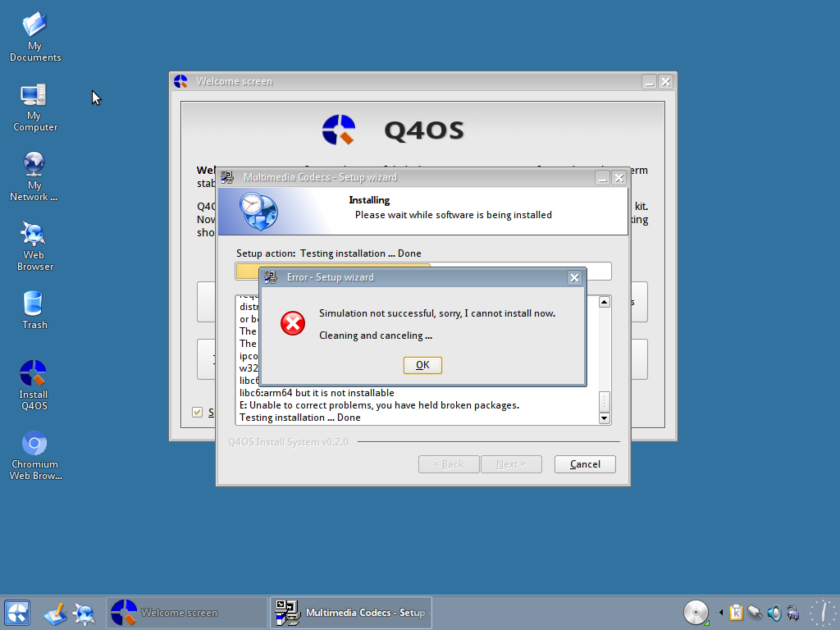Open volume speaker tray icon

(x=774, y=612)
